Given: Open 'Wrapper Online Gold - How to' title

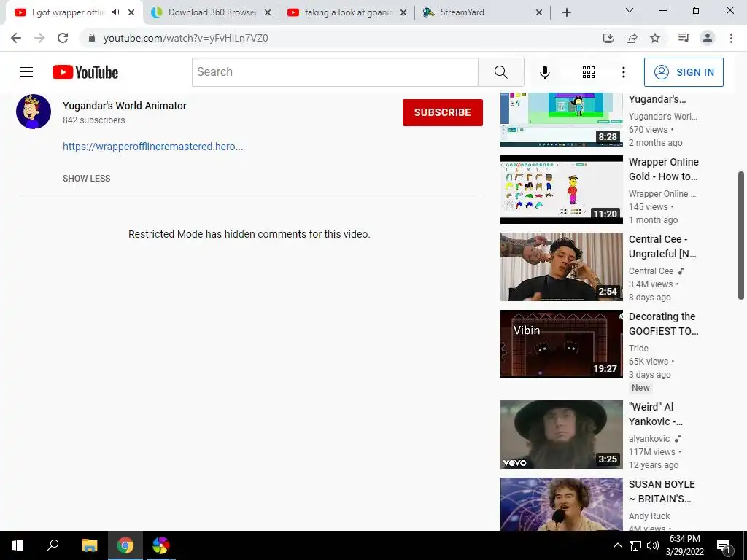Looking at the screenshot, I should [x=664, y=169].
